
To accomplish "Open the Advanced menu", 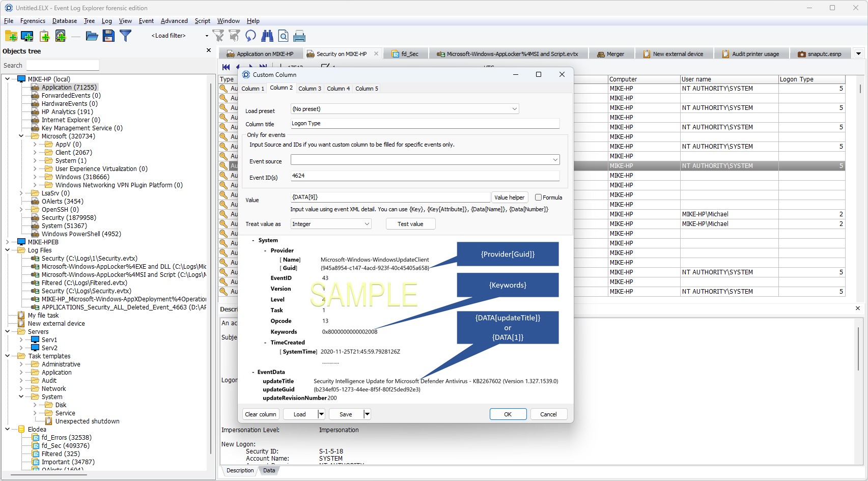I will (174, 21).
